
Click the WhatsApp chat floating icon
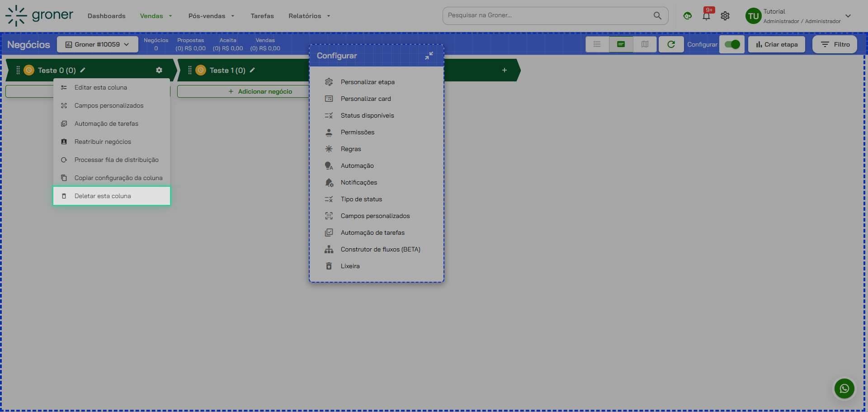(x=844, y=388)
